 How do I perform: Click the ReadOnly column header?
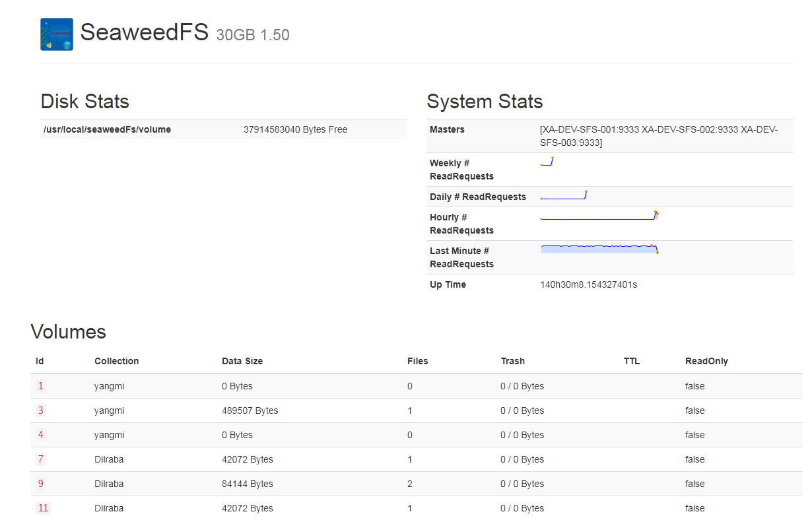(x=706, y=361)
